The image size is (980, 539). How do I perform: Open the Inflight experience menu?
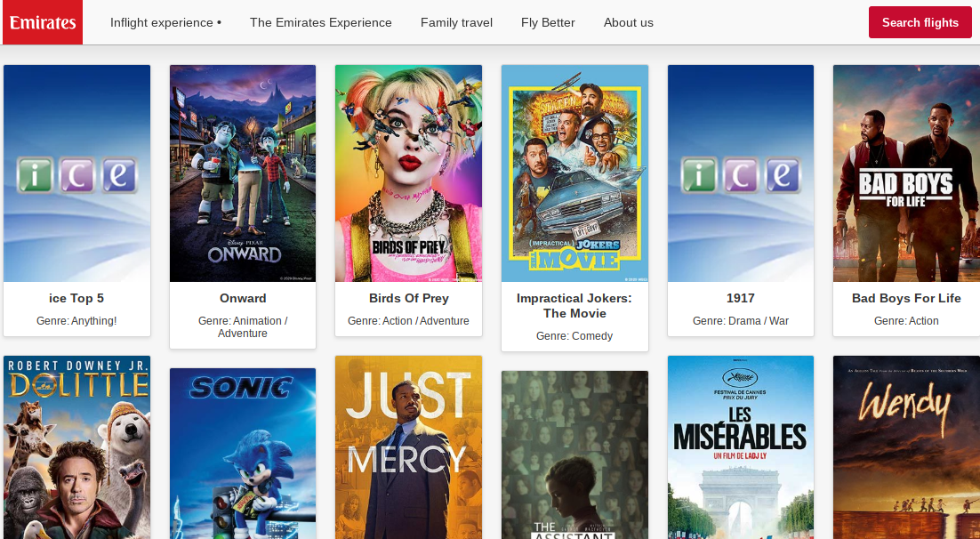pyautogui.click(x=165, y=22)
